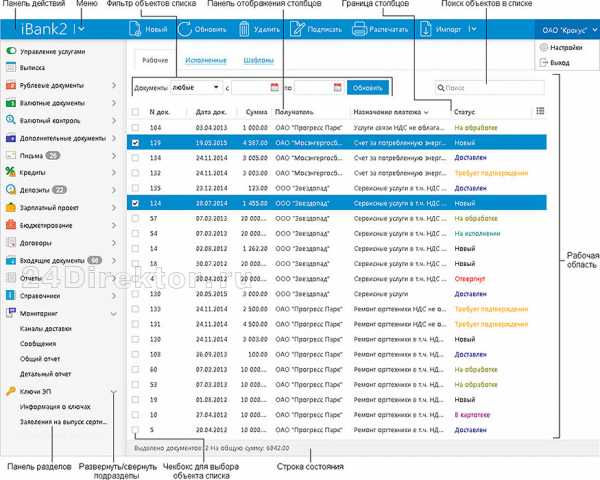Click the Подписать (sign) toolbar icon
The height and width of the screenshot is (480, 600).
[296, 30]
